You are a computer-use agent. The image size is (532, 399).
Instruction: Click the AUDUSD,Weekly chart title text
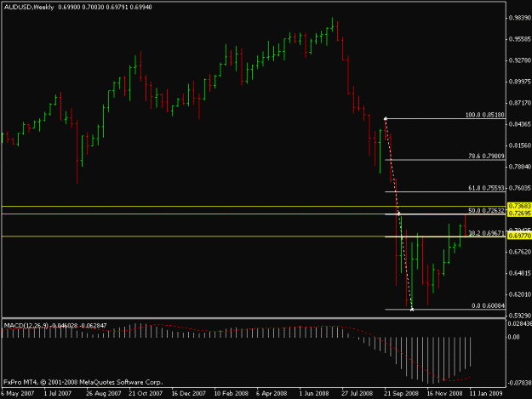point(29,7)
